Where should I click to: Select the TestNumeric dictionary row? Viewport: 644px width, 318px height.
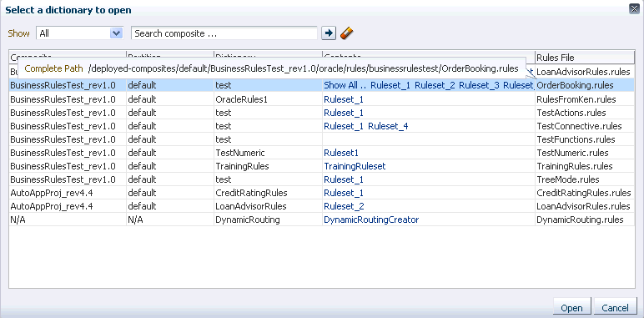[322, 153]
